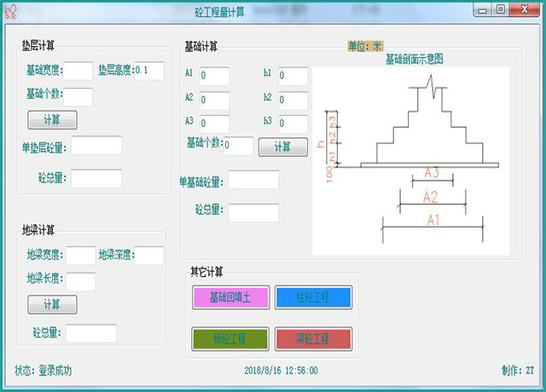Focus the h1 input field
The width and height of the screenshot is (546, 392).
coord(293,76)
